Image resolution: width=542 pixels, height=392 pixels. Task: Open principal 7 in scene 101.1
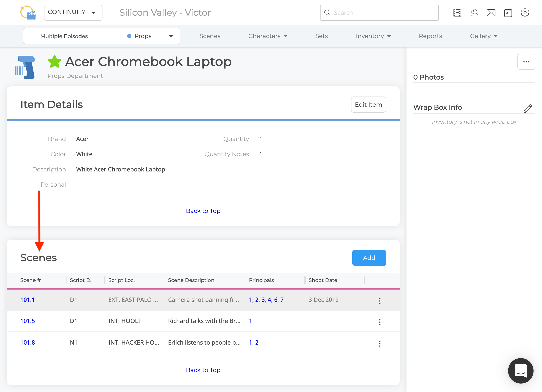pos(282,300)
